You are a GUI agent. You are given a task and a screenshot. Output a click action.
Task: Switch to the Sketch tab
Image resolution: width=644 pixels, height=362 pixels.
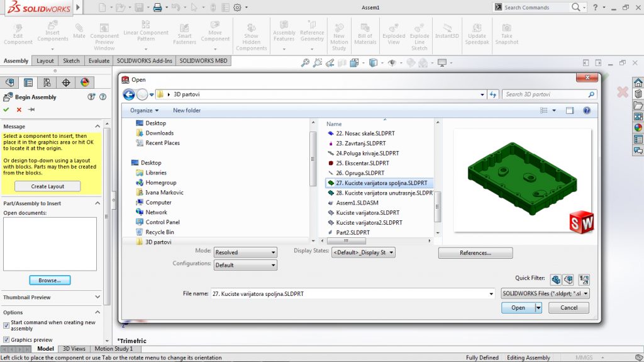pos(71,61)
